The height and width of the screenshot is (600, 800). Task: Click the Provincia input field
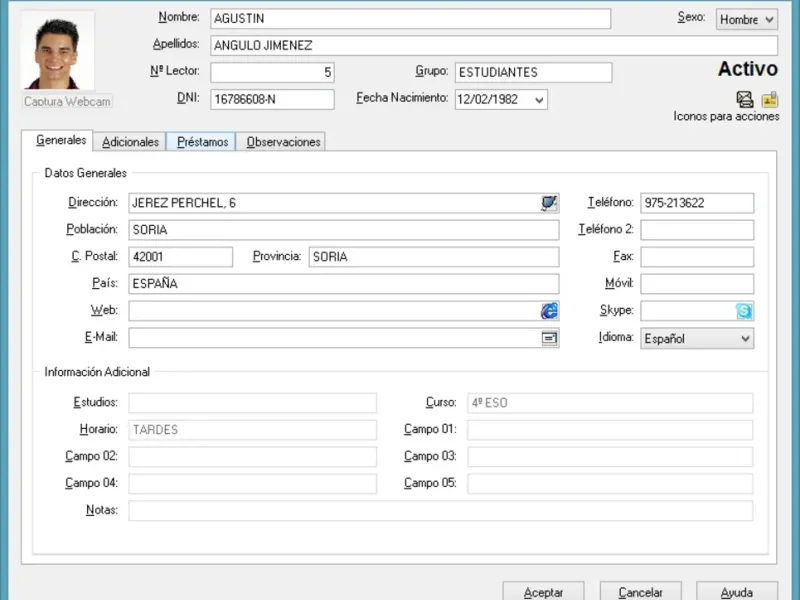click(434, 257)
